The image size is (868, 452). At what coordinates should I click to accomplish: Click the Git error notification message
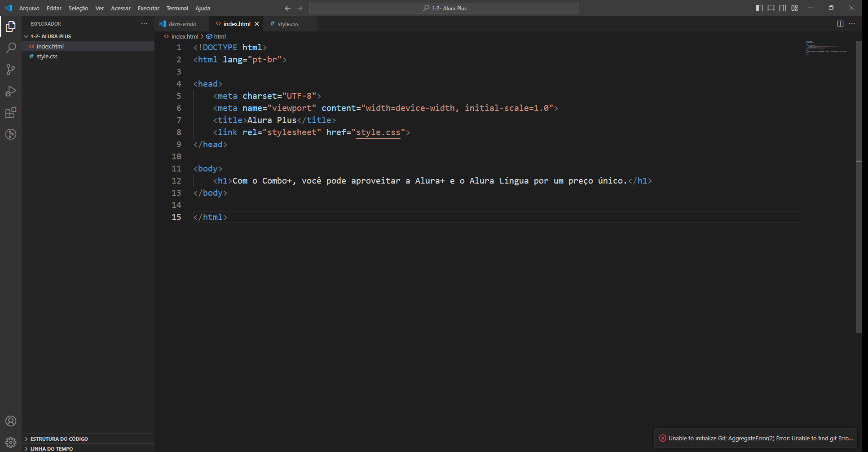click(760, 438)
